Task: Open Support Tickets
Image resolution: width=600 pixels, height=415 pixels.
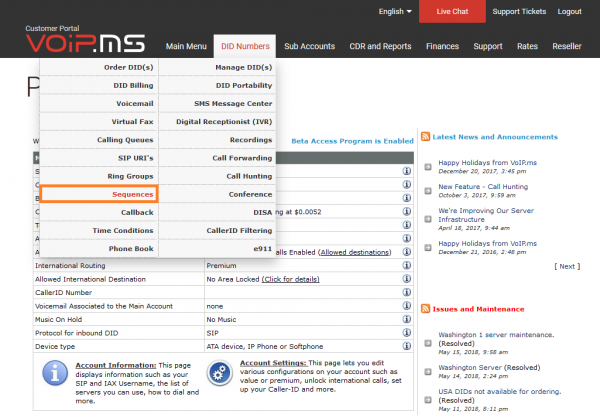Action: (519, 11)
